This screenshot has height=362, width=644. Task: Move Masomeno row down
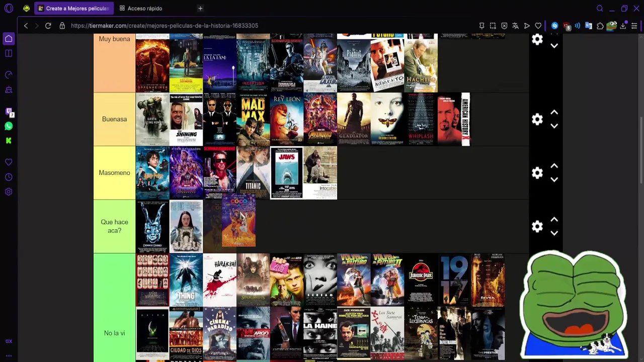554,179
